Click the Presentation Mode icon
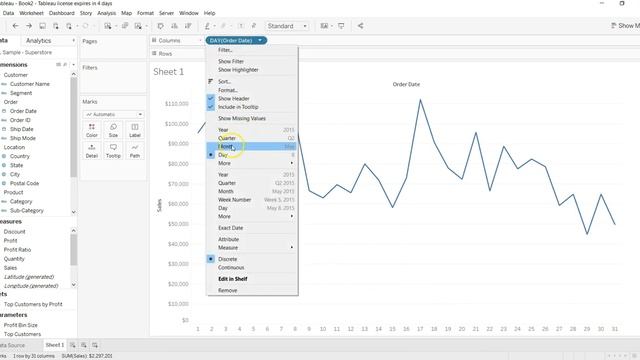640x360 pixels. point(341,26)
